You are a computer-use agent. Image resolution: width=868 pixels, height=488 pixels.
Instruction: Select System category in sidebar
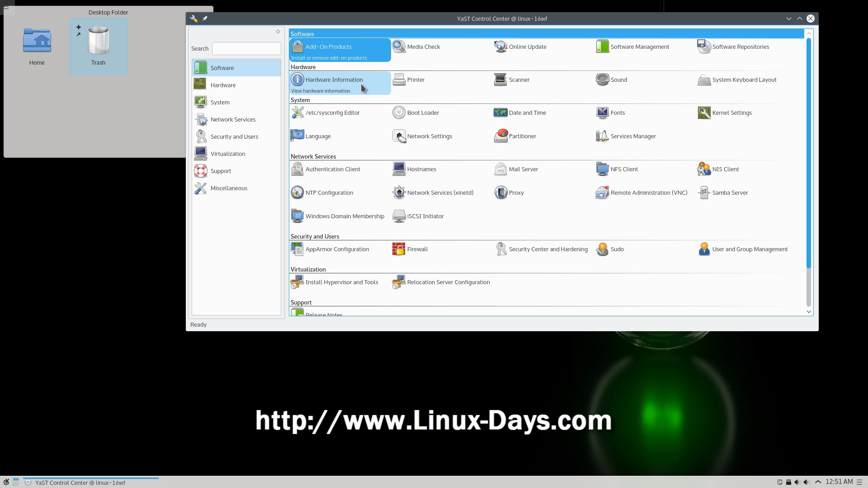pyautogui.click(x=236, y=102)
